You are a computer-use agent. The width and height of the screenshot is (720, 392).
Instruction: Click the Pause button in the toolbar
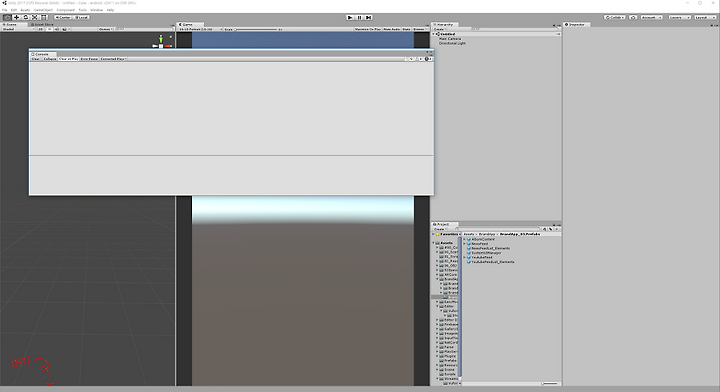(x=359, y=17)
